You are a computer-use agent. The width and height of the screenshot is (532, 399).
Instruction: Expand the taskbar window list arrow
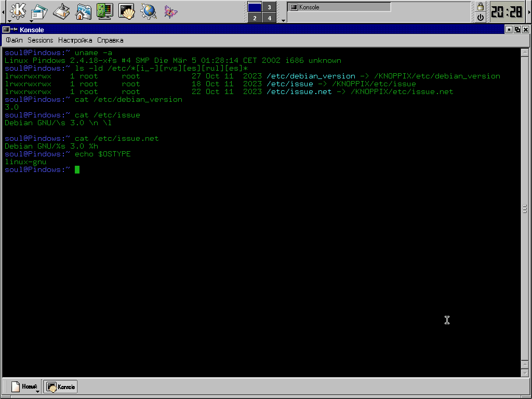pos(283,20)
